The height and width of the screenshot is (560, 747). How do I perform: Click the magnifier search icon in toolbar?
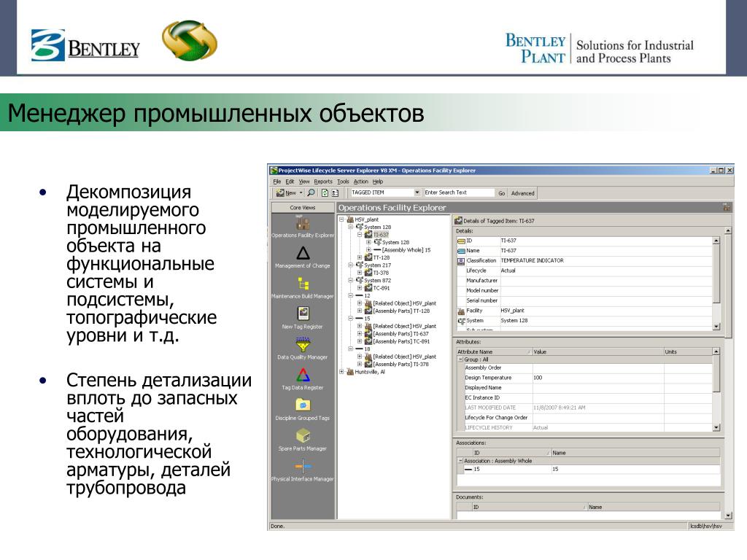pos(311,192)
